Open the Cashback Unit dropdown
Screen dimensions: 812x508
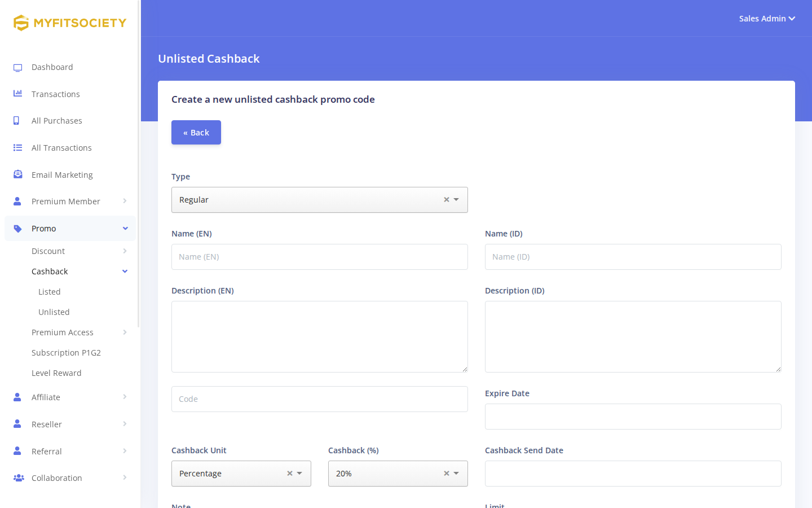pyautogui.click(x=241, y=474)
